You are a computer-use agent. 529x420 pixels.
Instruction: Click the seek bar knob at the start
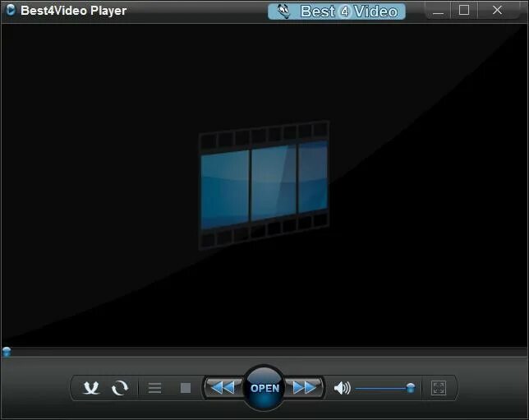click(x=7, y=352)
